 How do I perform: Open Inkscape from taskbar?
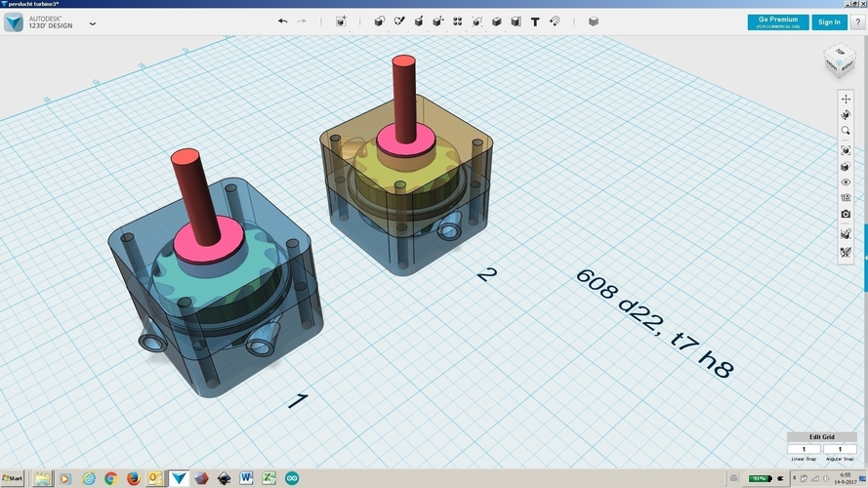click(224, 478)
